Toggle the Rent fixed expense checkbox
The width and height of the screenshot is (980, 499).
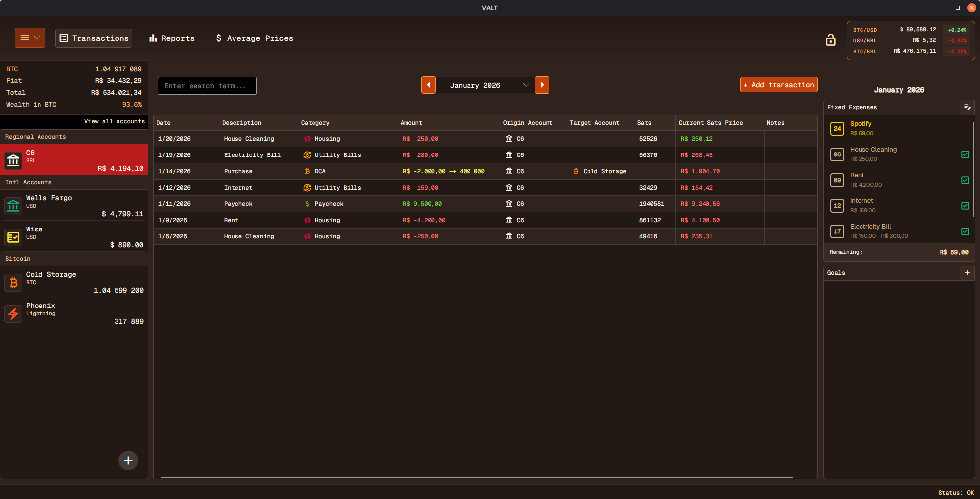click(965, 180)
